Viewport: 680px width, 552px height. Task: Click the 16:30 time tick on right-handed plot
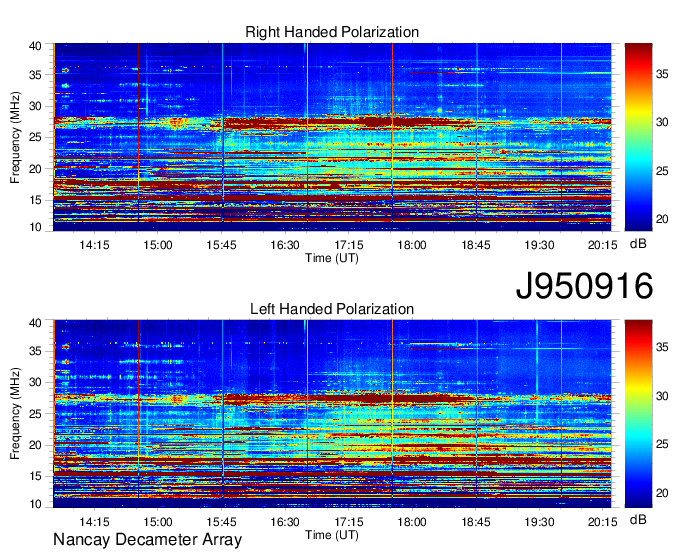[285, 245]
